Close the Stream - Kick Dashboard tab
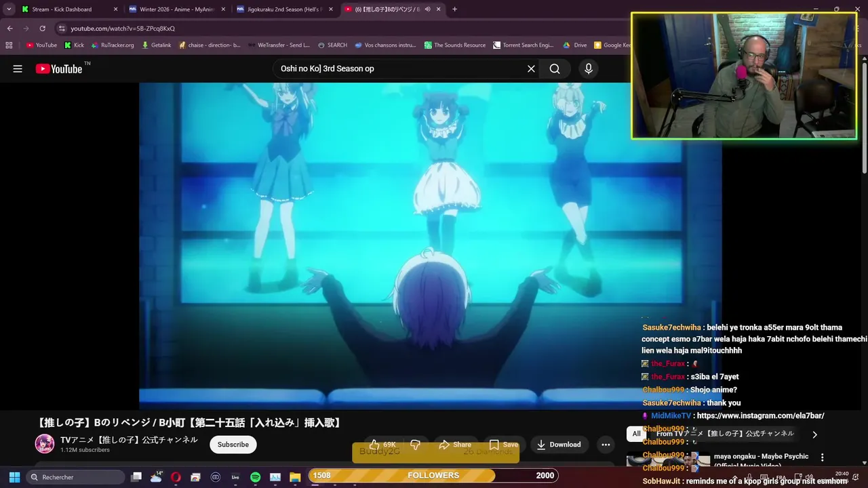 pyautogui.click(x=115, y=9)
